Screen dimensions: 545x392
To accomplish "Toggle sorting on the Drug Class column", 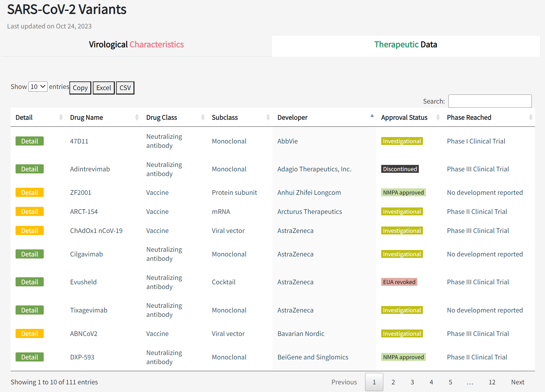I will [203, 117].
